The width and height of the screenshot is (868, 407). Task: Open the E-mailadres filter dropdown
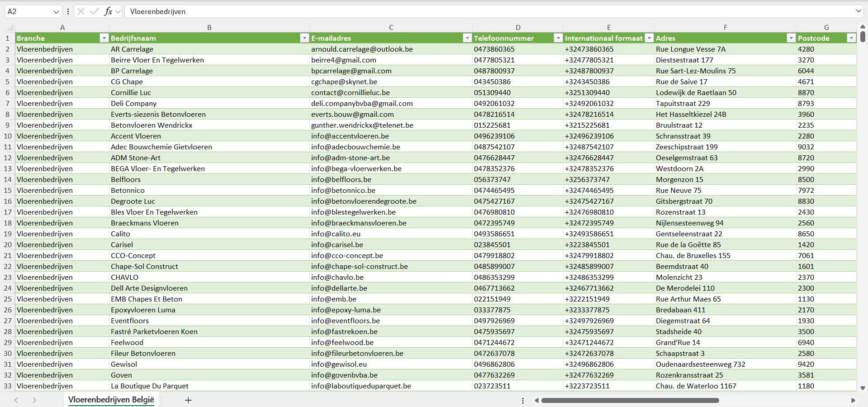(x=467, y=38)
